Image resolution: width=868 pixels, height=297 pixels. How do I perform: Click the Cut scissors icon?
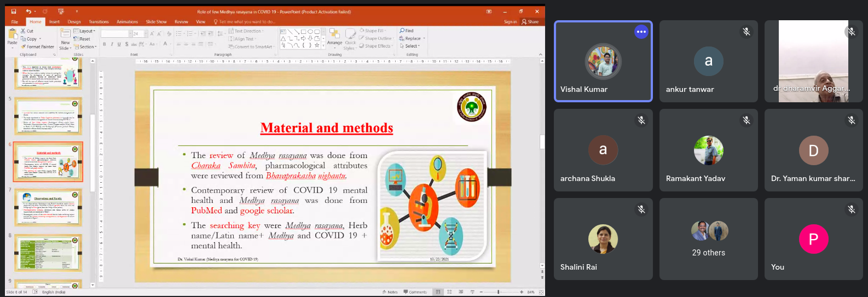point(22,31)
